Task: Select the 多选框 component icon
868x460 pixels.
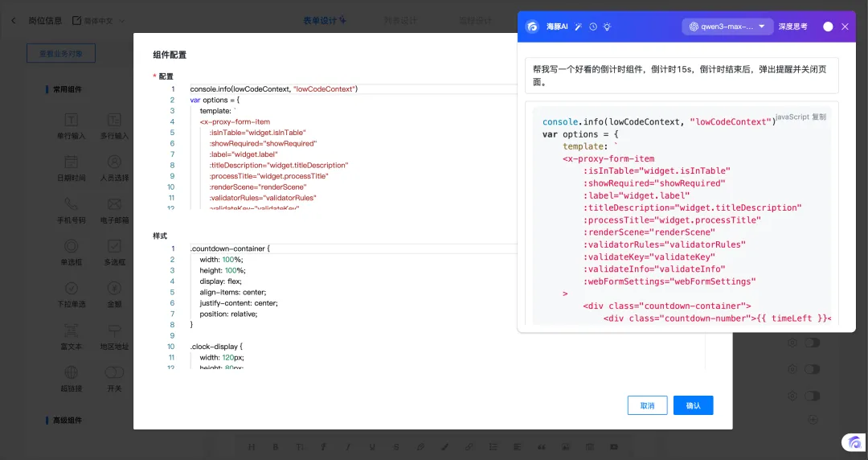Action: coord(114,246)
